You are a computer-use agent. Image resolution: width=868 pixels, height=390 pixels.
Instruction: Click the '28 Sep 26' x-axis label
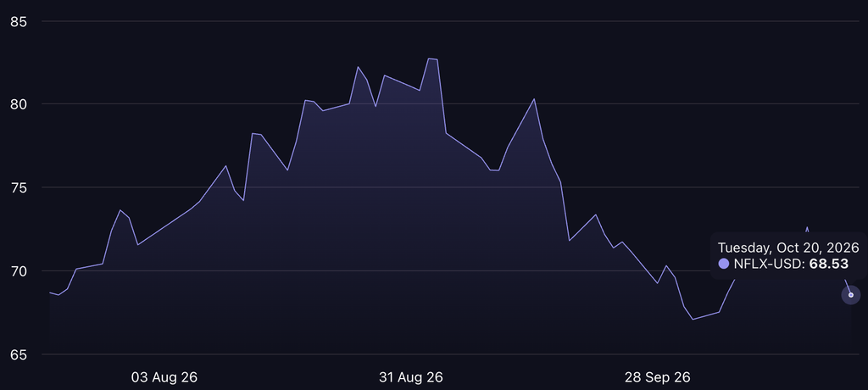[x=658, y=378]
